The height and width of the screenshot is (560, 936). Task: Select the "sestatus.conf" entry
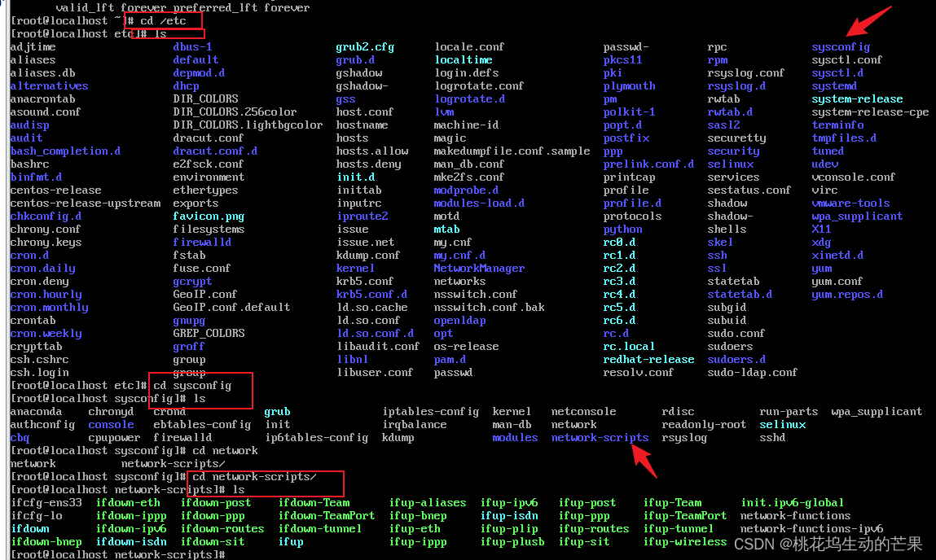click(x=749, y=190)
